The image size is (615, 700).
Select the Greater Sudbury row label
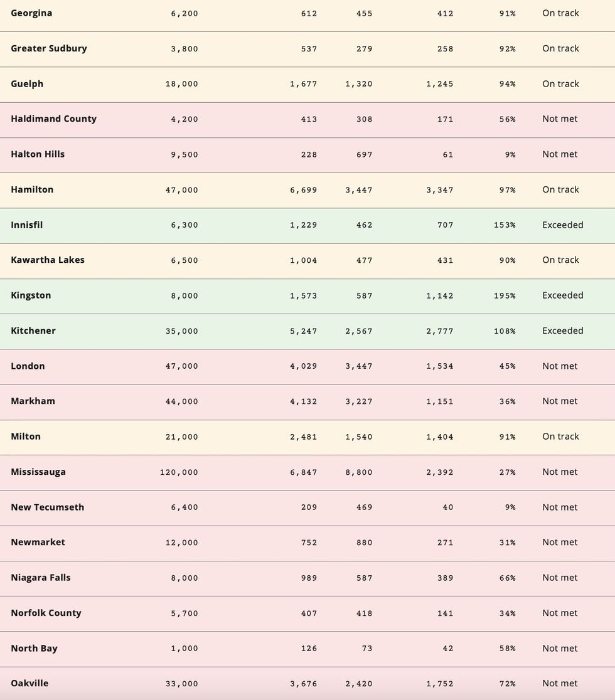[49, 48]
